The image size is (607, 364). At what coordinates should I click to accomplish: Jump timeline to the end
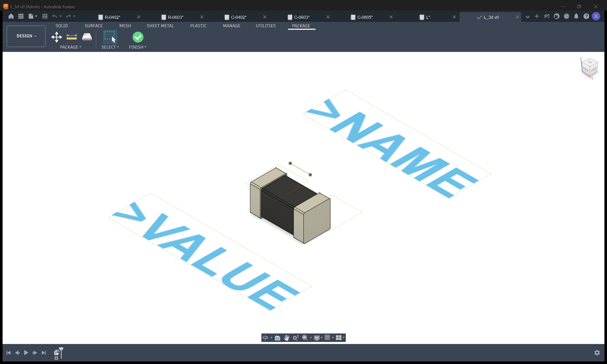pos(44,353)
